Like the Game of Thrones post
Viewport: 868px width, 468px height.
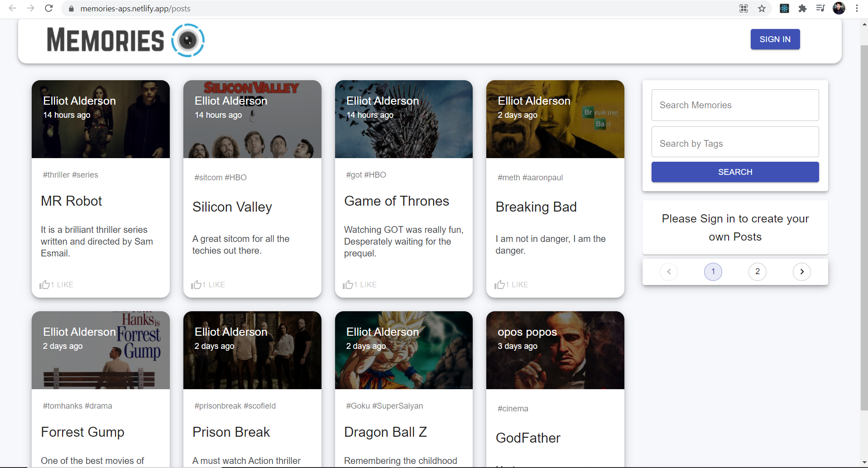coord(359,285)
